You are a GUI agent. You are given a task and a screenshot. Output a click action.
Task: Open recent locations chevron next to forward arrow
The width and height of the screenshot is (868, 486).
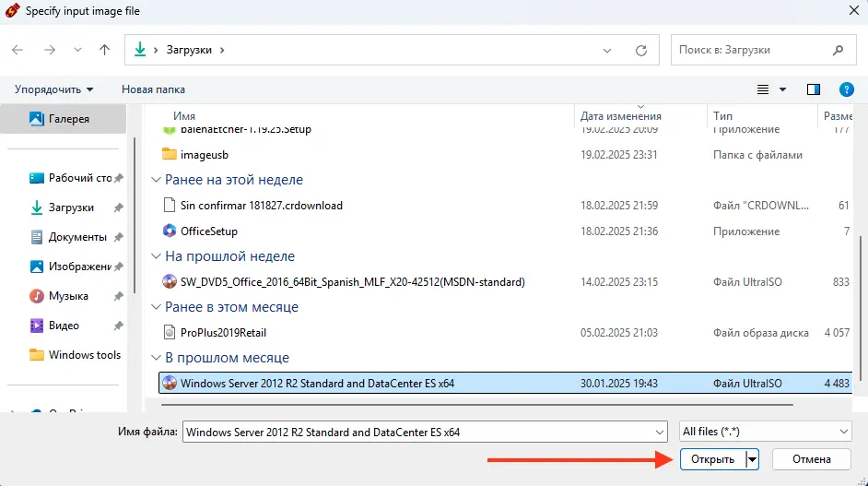pyautogui.click(x=77, y=50)
